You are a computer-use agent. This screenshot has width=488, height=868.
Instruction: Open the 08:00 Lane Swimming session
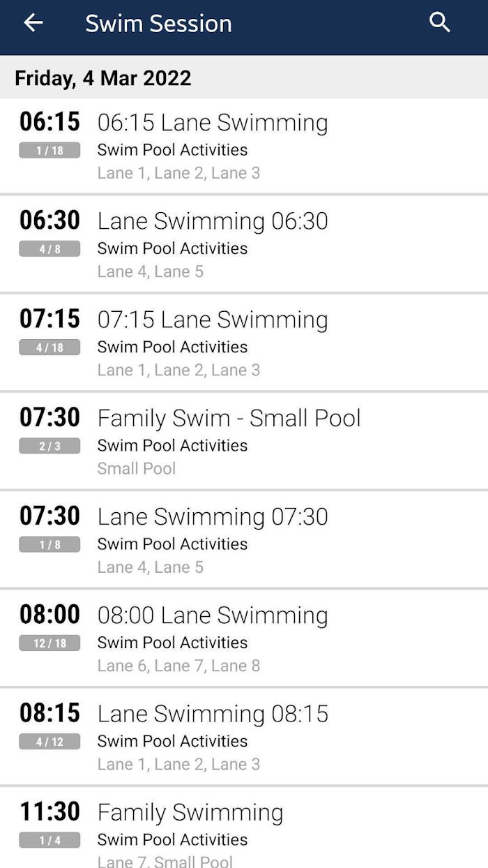tap(213, 615)
